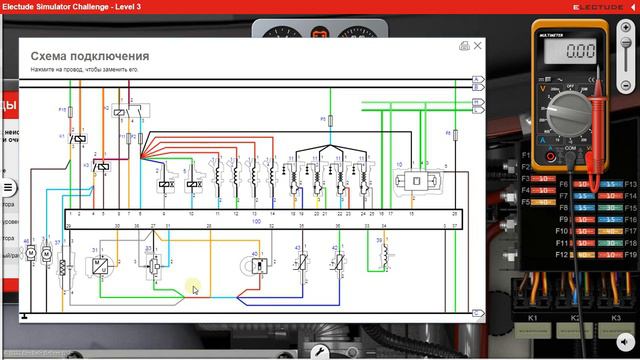Select component 33 in diagram

coord(154,266)
